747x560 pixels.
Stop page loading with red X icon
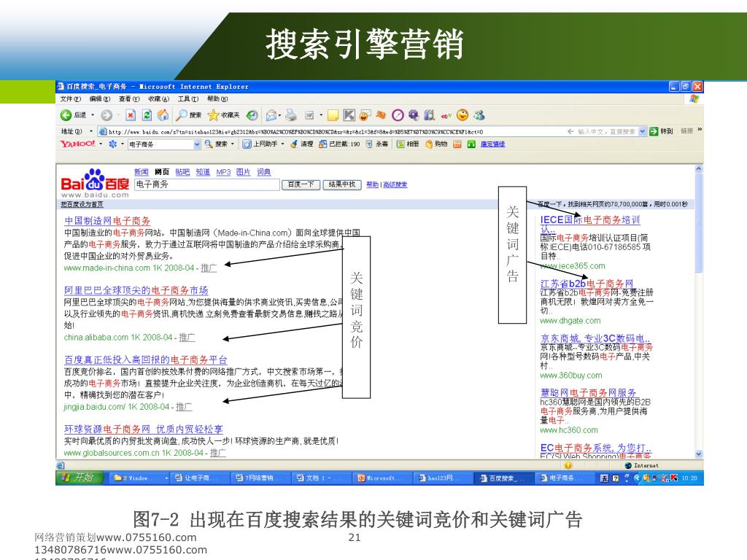click(131, 114)
